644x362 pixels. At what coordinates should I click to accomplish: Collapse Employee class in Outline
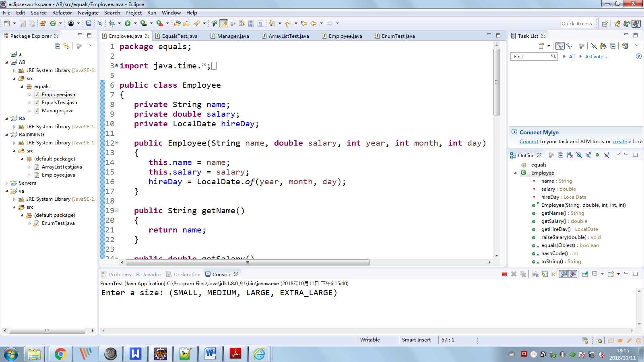coord(515,173)
